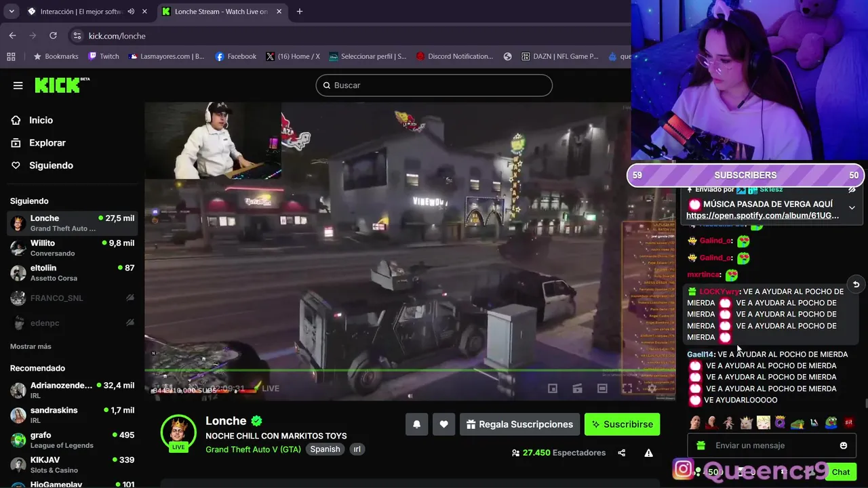Click Gaell14 username in chat
The height and width of the screenshot is (488, 868).
point(700,354)
